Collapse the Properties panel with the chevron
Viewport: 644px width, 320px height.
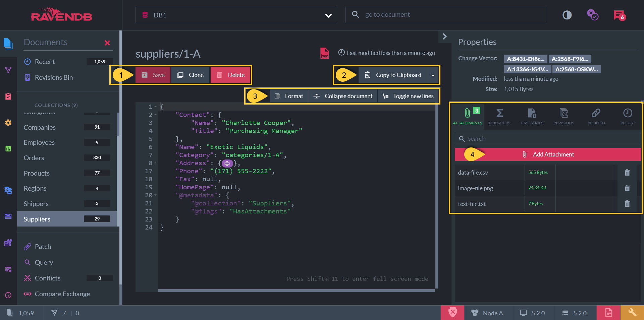click(x=444, y=37)
